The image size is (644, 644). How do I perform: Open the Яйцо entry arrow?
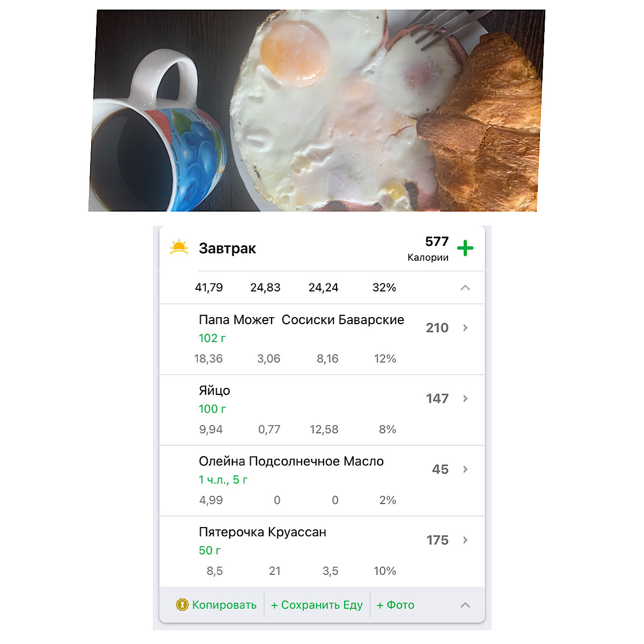pos(465,398)
